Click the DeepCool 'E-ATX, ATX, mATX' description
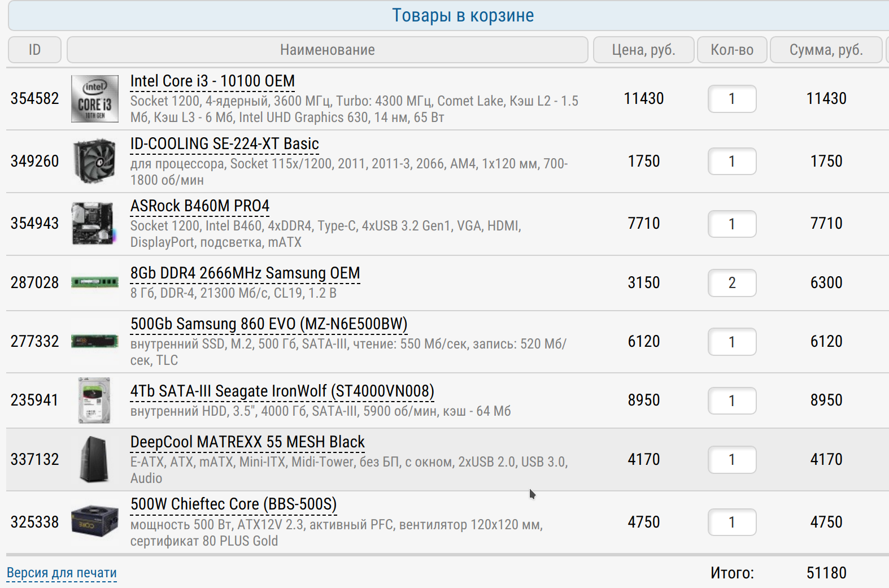The image size is (889, 588). (x=349, y=470)
